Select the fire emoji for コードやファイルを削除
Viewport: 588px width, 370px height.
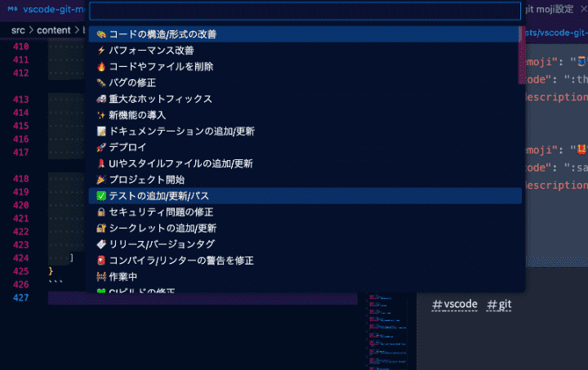[x=101, y=67]
